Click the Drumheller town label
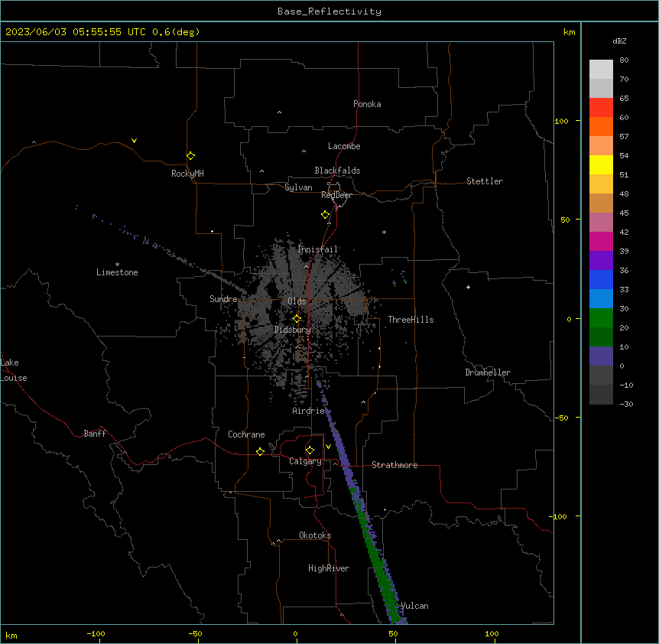659x644 pixels. 488,372
